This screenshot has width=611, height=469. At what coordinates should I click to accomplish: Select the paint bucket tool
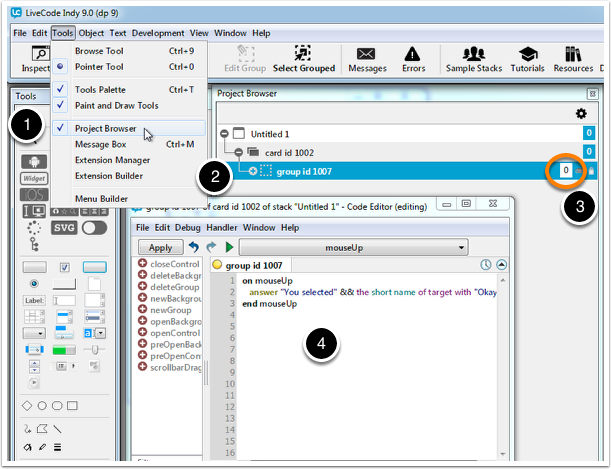pyautogui.click(x=27, y=447)
